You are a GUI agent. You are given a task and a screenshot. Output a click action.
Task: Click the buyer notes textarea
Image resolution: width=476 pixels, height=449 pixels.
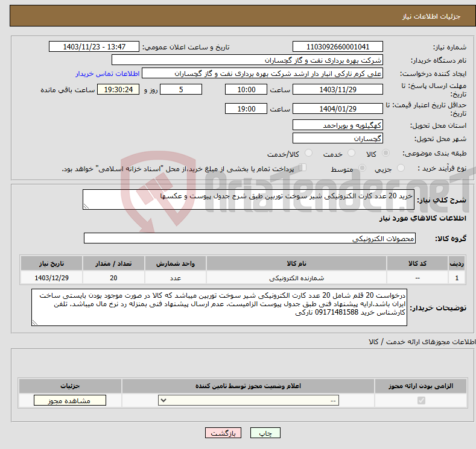219,307
